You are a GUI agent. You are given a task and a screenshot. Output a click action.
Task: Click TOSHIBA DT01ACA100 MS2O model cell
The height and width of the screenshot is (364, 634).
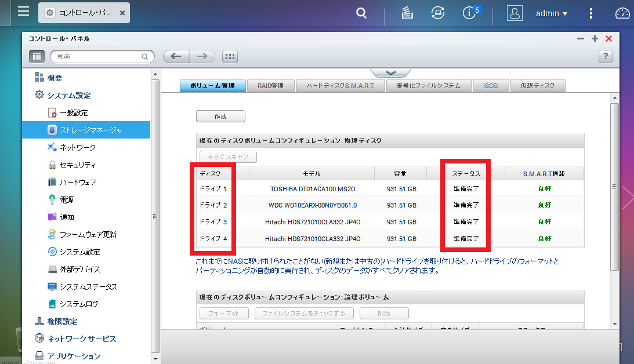tap(313, 189)
